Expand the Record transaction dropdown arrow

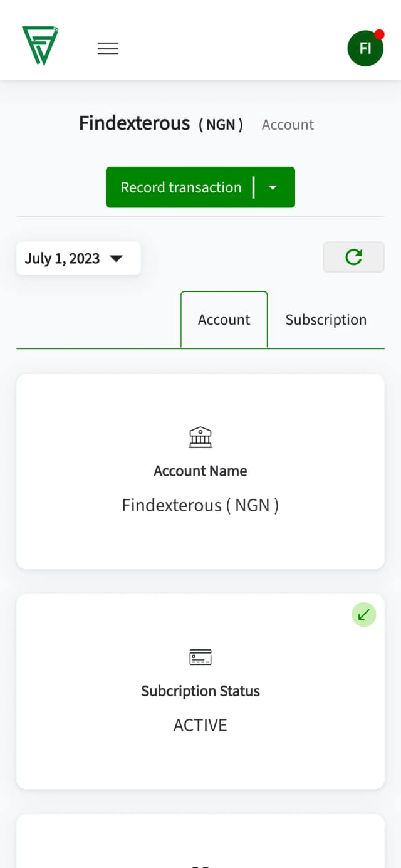pyautogui.click(x=273, y=187)
